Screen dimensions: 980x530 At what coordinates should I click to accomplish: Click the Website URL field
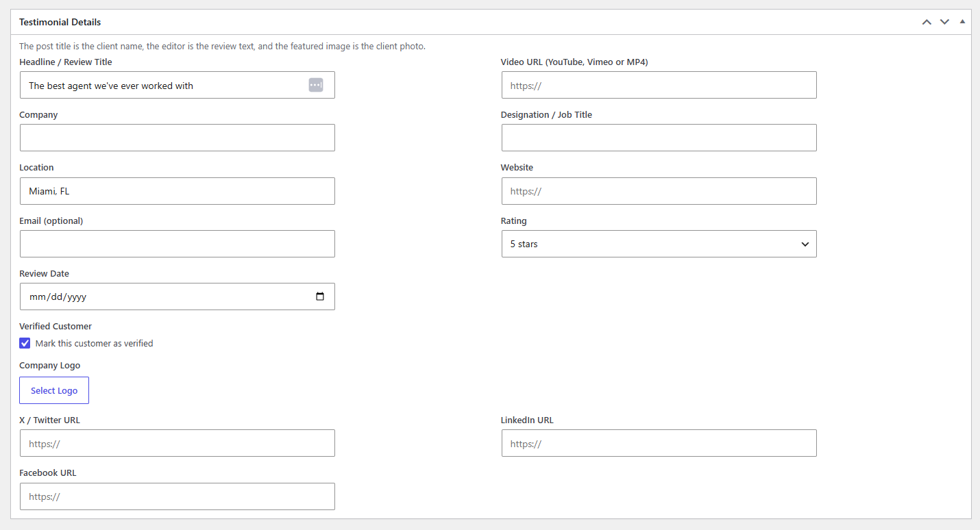tap(659, 191)
